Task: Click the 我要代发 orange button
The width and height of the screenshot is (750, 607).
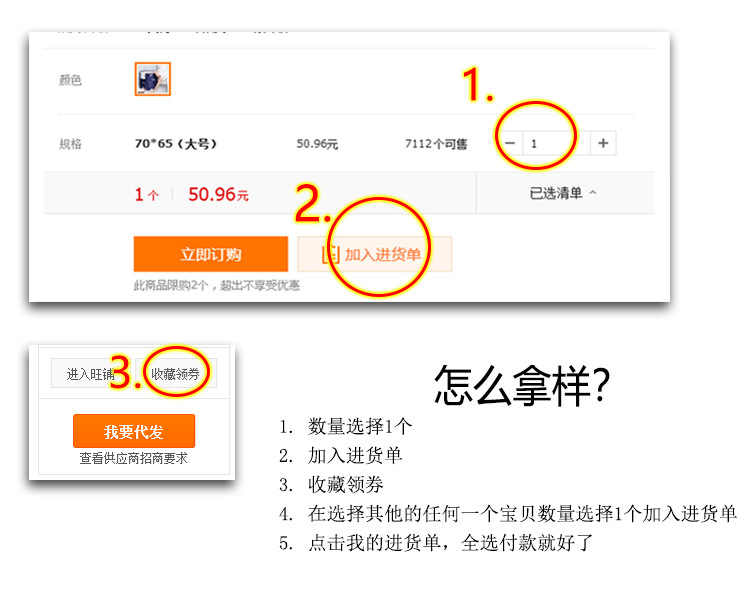Action: coord(134,431)
